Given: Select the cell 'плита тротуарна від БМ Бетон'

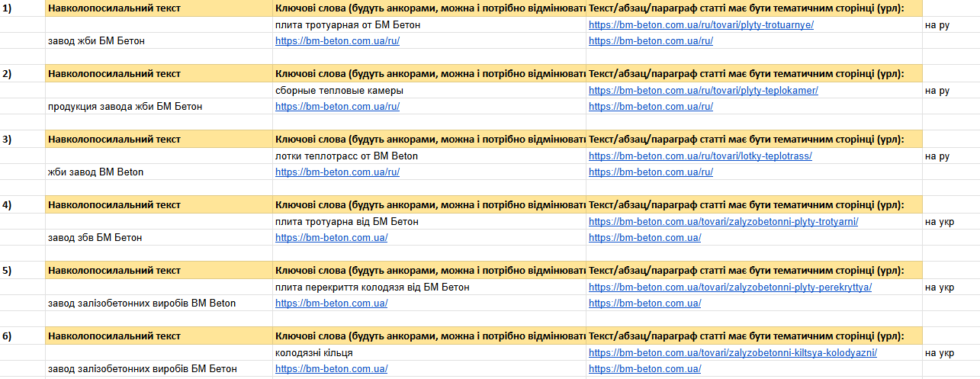Looking at the screenshot, I should (x=429, y=222).
